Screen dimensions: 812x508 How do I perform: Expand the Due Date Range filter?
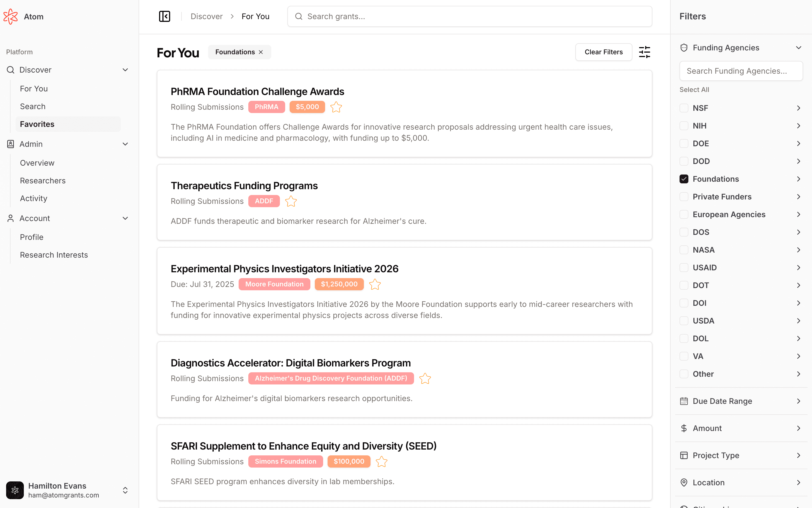[741, 401]
